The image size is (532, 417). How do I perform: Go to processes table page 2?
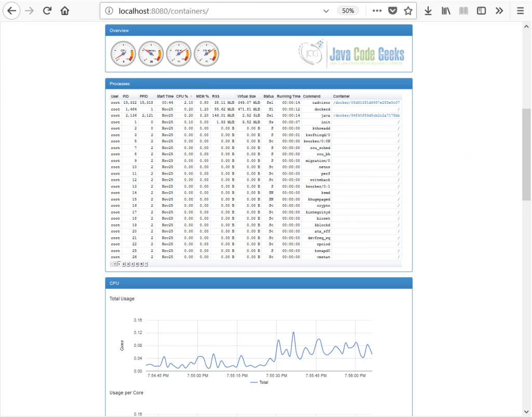click(124, 264)
